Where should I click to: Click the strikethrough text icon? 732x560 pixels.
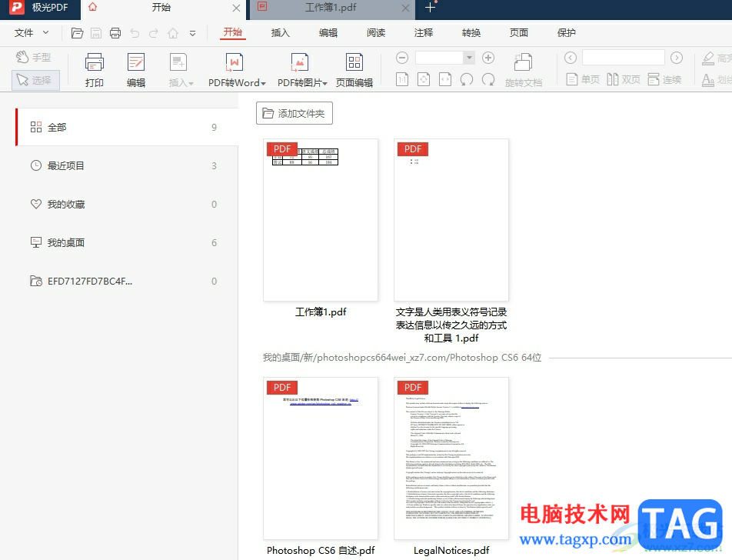click(x=708, y=80)
